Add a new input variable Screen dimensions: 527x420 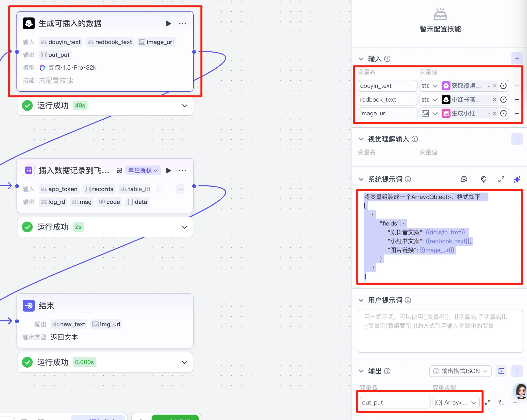[517, 59]
